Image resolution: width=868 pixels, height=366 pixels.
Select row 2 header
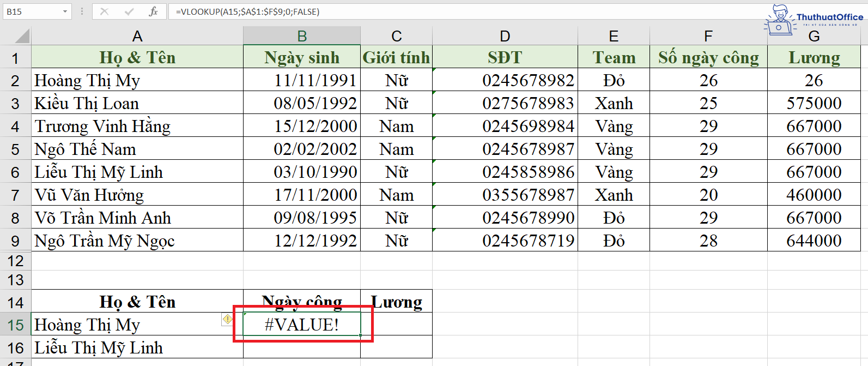click(15, 81)
